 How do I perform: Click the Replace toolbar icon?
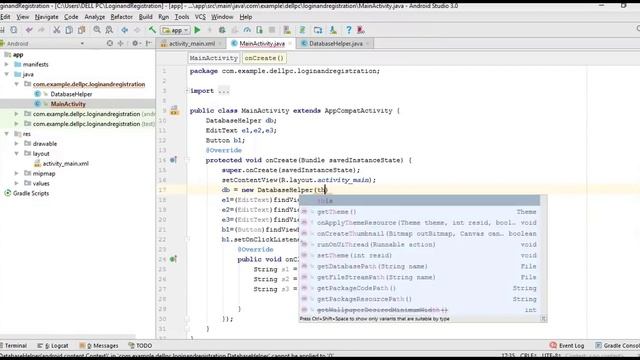pyautogui.click(x=109, y=30)
